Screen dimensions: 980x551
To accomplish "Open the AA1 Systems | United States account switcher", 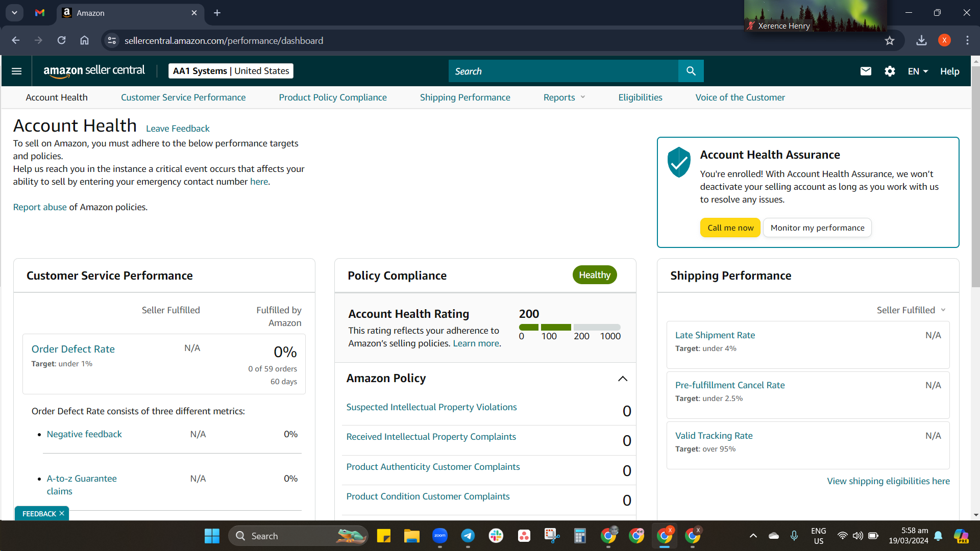I will pyautogui.click(x=231, y=71).
